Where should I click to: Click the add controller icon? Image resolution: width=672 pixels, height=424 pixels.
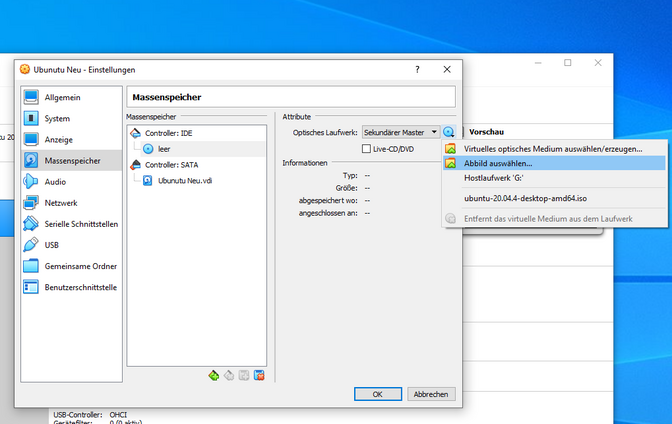213,375
